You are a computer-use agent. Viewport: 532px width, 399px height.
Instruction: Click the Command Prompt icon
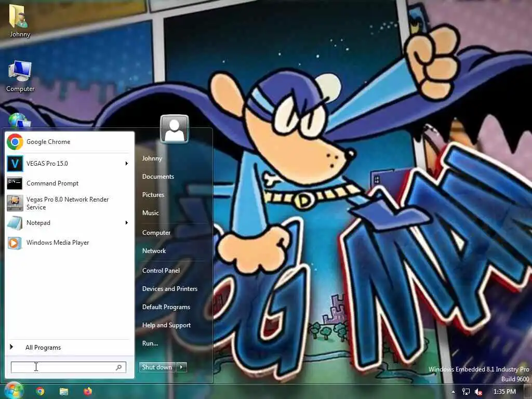15,183
